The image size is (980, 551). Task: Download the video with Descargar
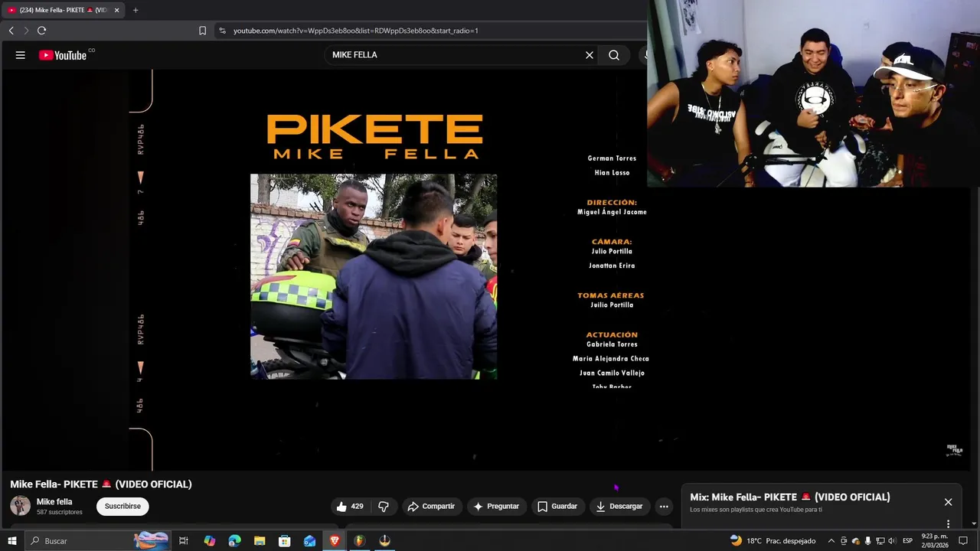tap(619, 506)
